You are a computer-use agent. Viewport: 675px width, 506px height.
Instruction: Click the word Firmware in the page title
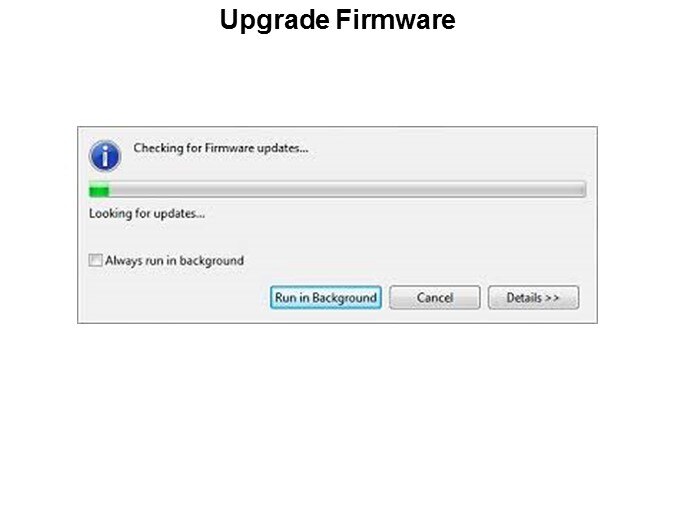[x=395, y=20]
